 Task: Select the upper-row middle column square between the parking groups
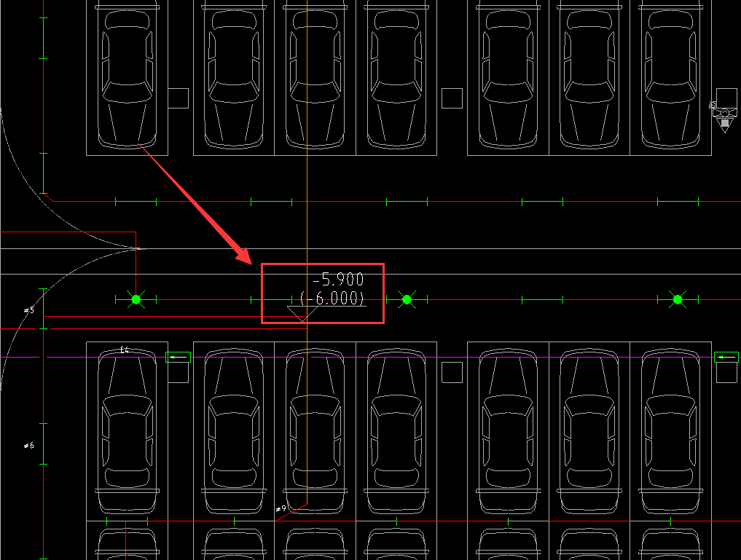click(452, 98)
